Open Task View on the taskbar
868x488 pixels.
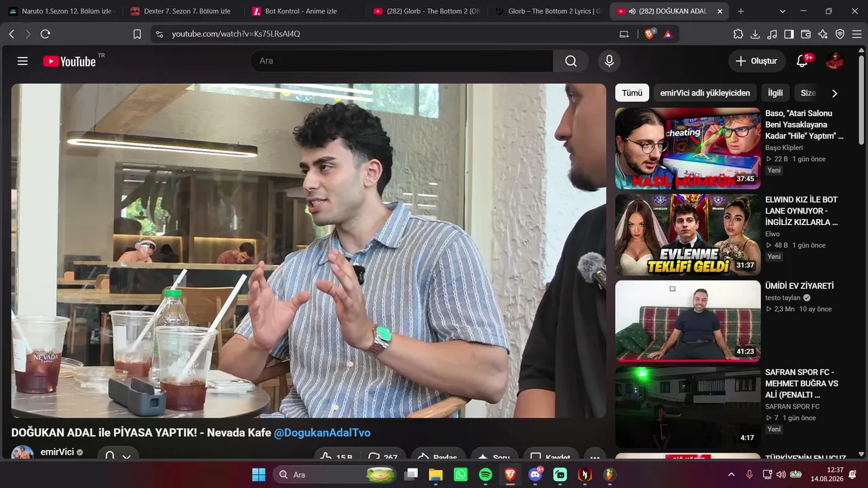coord(411,474)
